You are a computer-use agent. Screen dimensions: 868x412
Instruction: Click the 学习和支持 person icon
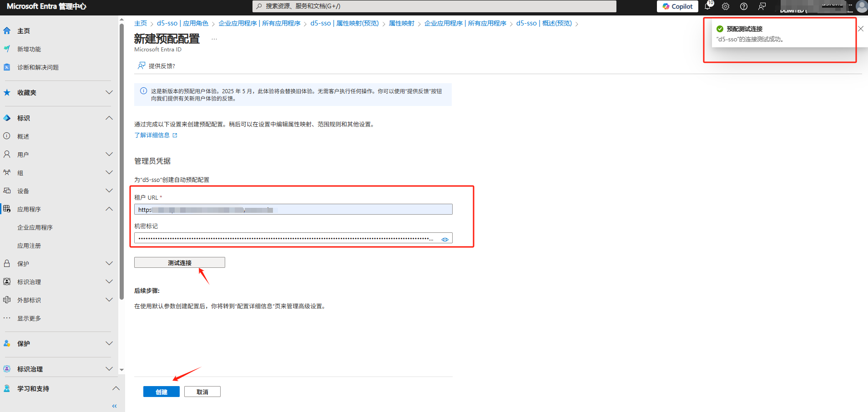click(7, 388)
